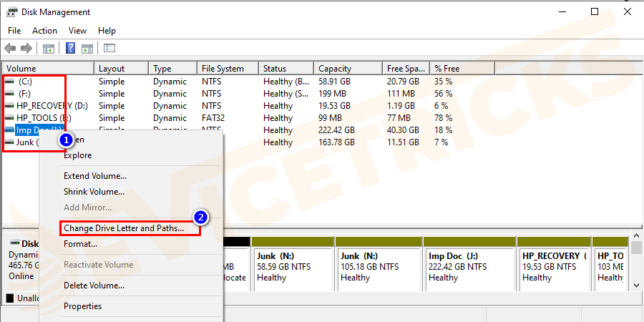Click the Forward arrow toolbar icon

pos(26,49)
